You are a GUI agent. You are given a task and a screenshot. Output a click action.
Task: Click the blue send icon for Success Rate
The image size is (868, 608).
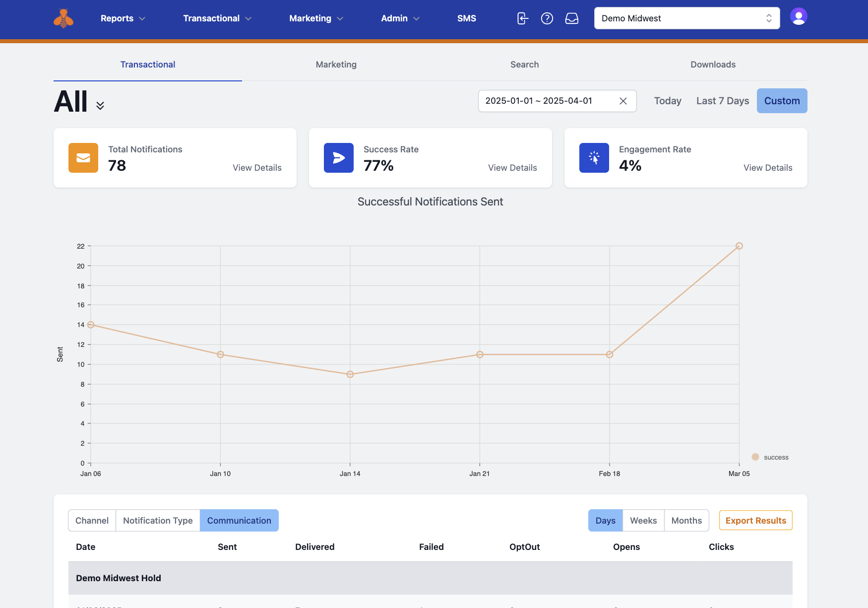pyautogui.click(x=338, y=158)
